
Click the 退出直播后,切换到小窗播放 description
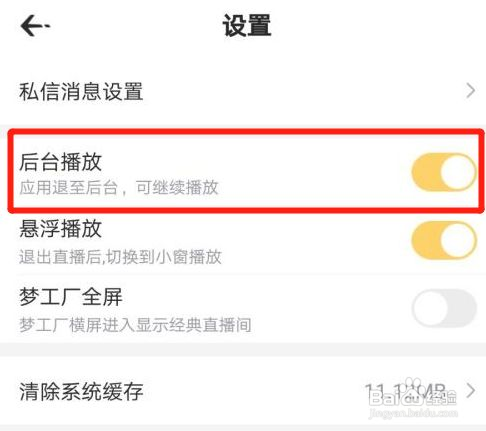click(120, 257)
